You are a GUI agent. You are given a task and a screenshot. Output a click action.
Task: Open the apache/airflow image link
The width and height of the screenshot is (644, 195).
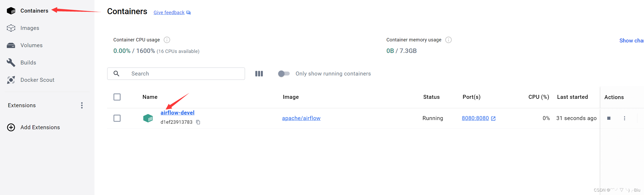301,118
